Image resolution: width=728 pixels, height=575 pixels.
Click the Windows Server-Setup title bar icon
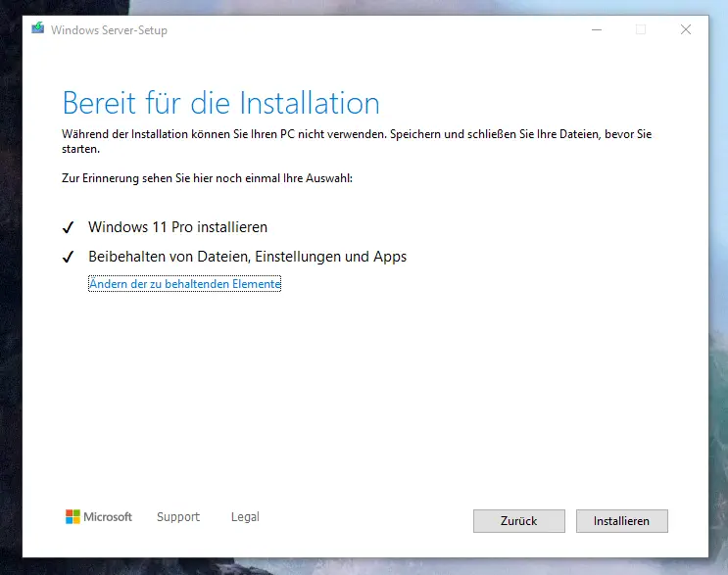click(x=38, y=28)
